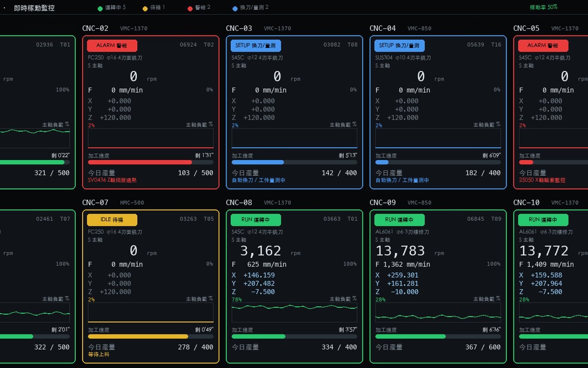
Task: Click the 主軸負載 chart on CNC-02
Action: (151, 138)
